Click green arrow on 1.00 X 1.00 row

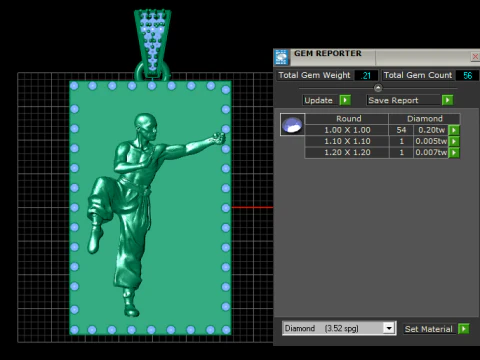coord(454,130)
